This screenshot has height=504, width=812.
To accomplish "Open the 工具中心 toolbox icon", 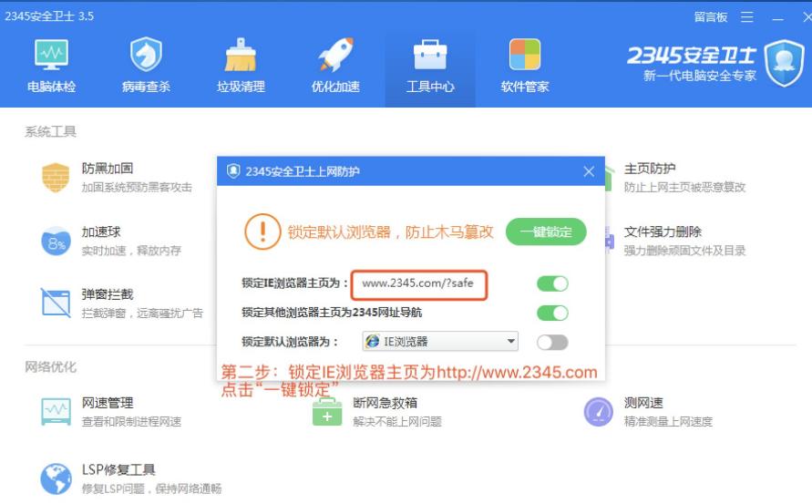I will (x=430, y=55).
